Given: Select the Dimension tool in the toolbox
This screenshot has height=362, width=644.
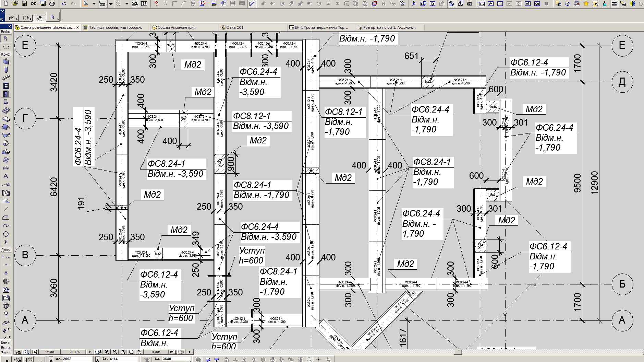Looking at the screenshot, I should point(6,168).
